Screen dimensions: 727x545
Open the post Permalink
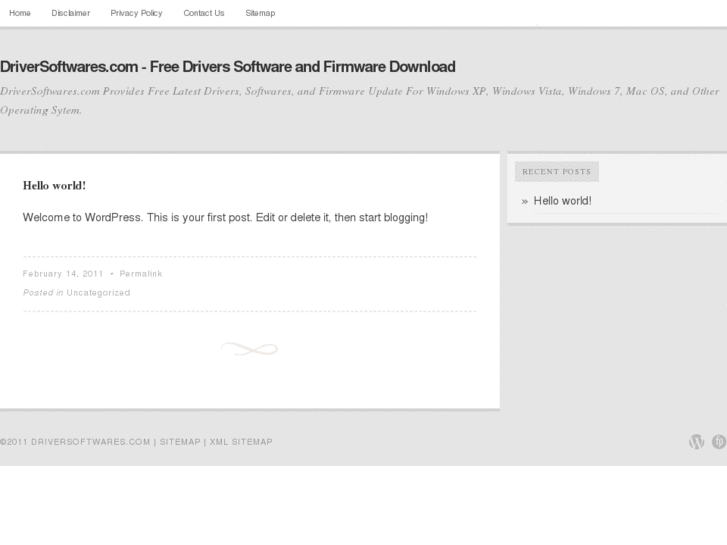coord(141,274)
